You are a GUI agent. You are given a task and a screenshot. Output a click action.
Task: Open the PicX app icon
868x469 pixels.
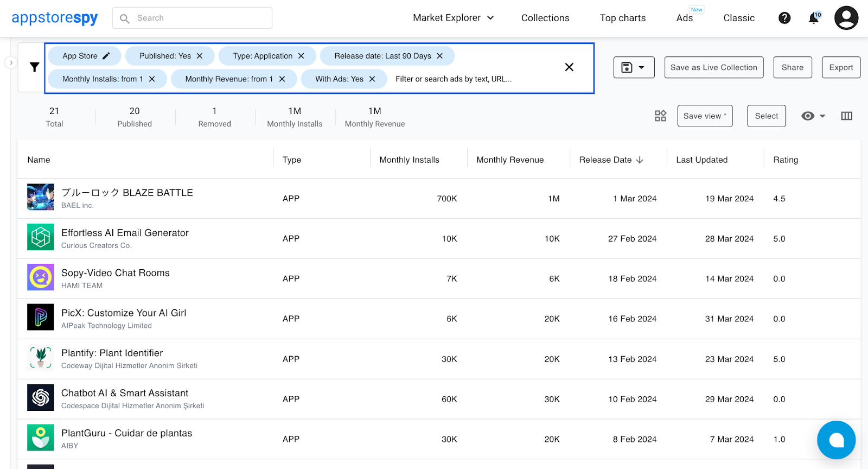41,318
